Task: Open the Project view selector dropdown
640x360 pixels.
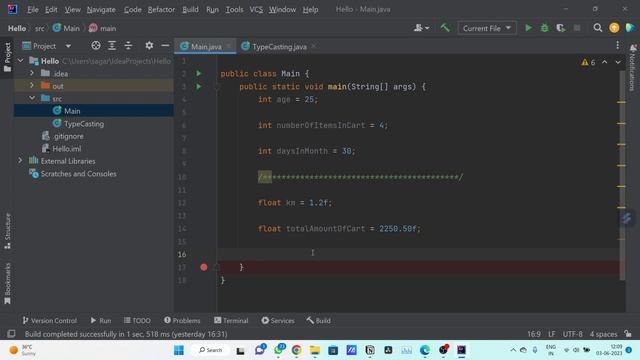Action: pos(47,46)
